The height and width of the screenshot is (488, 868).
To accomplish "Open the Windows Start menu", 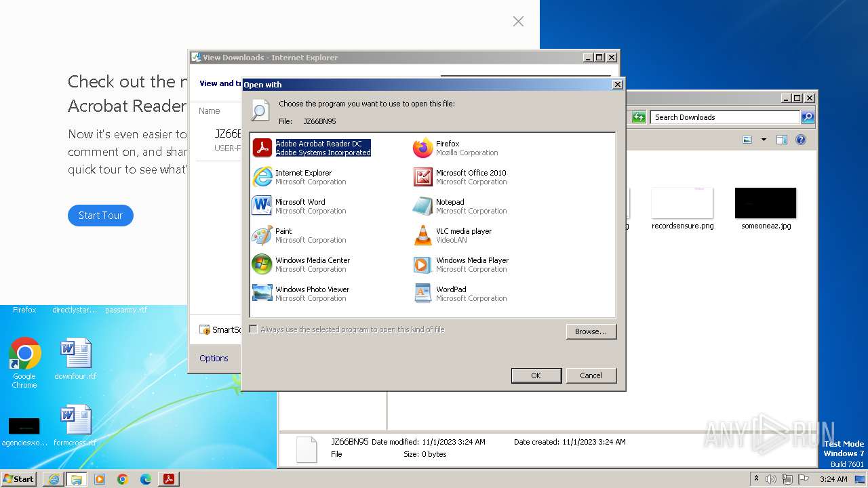I will [19, 479].
